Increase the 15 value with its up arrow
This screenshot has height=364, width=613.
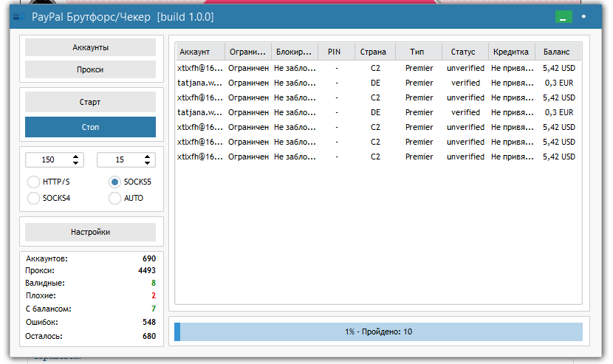click(x=148, y=157)
